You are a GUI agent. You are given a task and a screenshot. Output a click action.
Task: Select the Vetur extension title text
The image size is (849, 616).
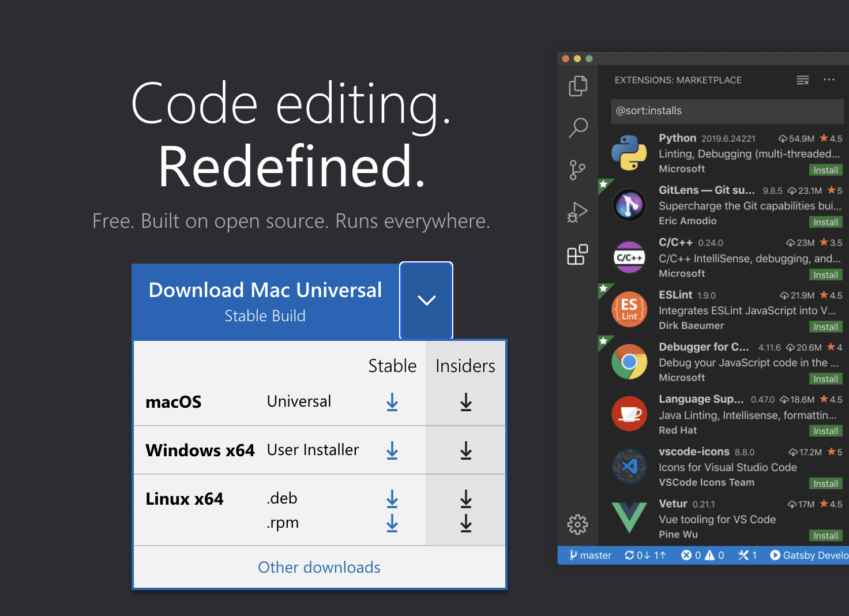pyautogui.click(x=673, y=504)
